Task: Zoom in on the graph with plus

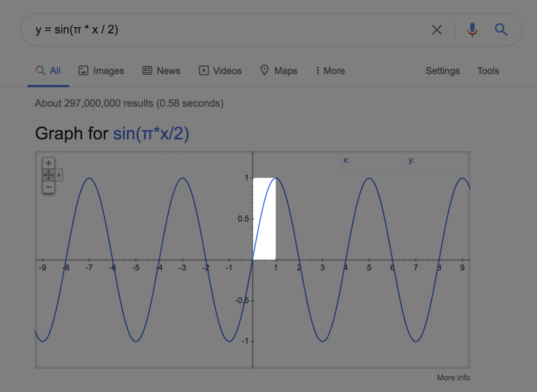Action: 48,163
